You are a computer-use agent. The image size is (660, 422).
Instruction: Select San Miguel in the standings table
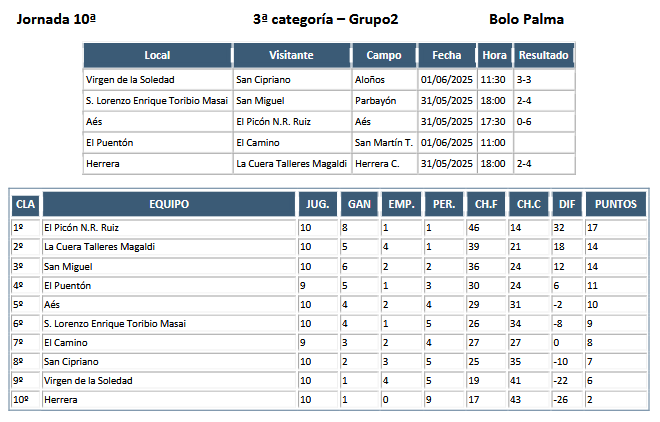coord(68,266)
